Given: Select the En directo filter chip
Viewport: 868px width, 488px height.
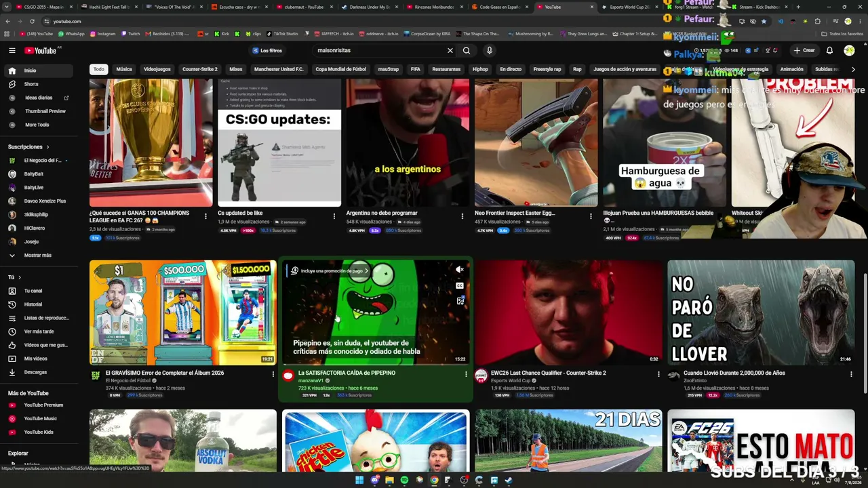Looking at the screenshot, I should click(511, 69).
